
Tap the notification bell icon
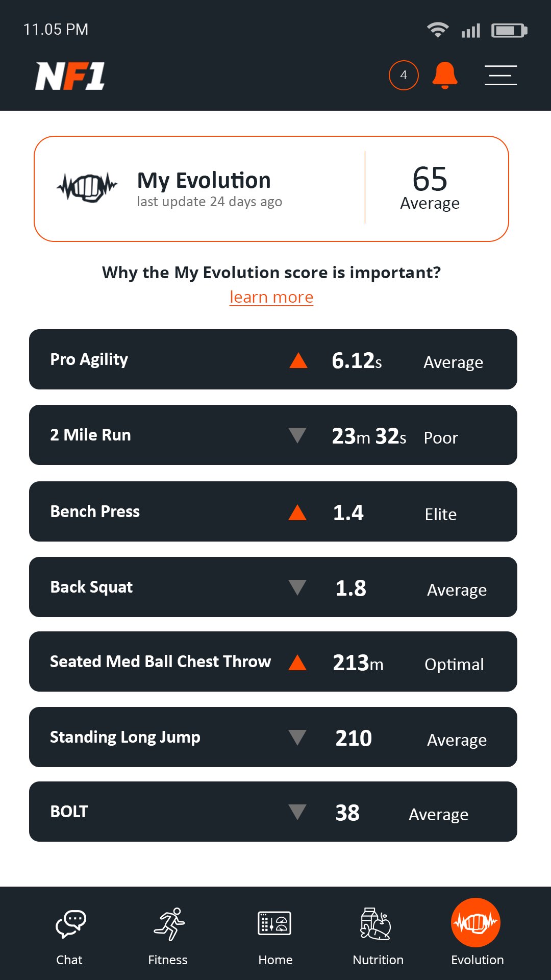point(444,76)
